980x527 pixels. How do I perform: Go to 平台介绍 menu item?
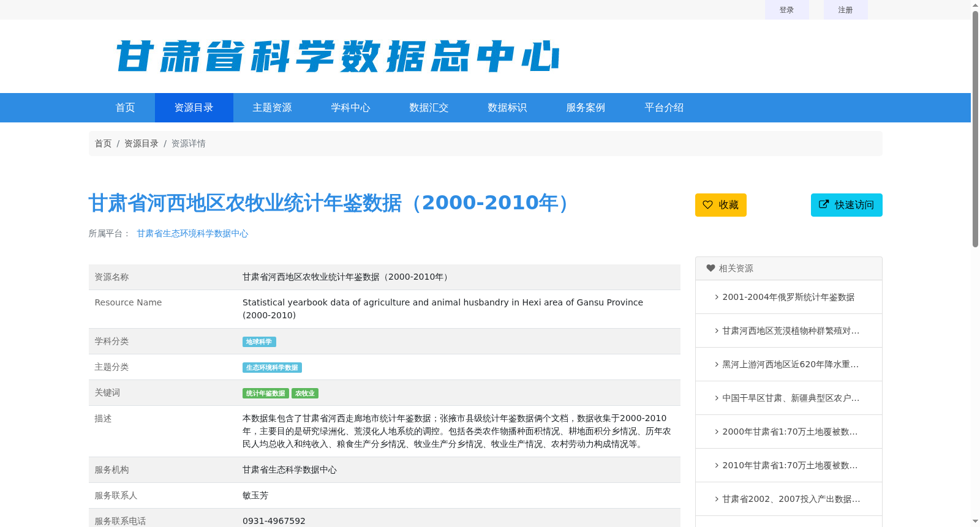point(665,108)
